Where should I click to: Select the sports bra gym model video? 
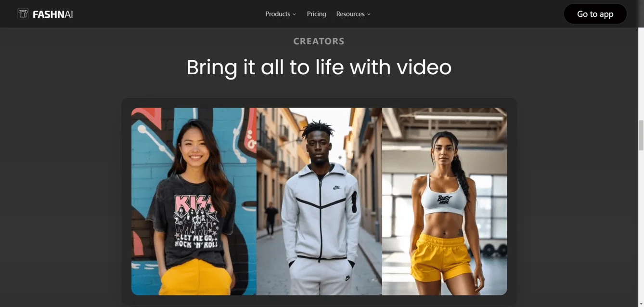[444, 201]
